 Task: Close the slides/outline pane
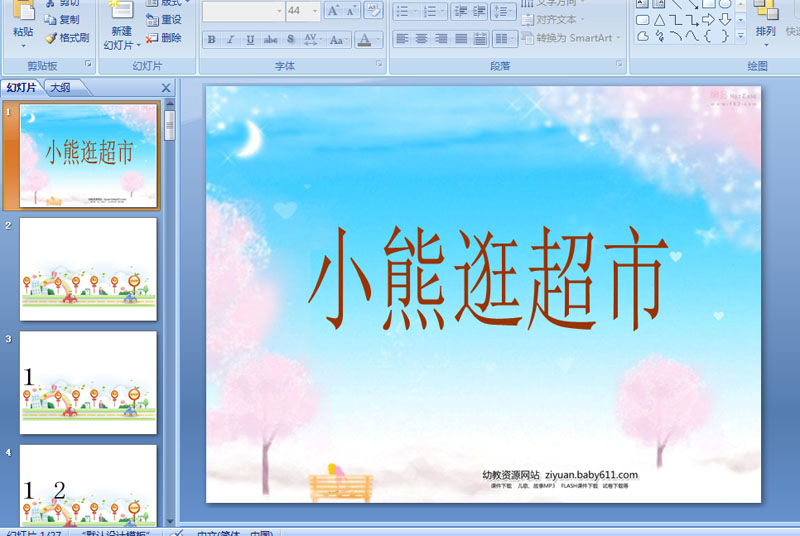click(x=166, y=88)
